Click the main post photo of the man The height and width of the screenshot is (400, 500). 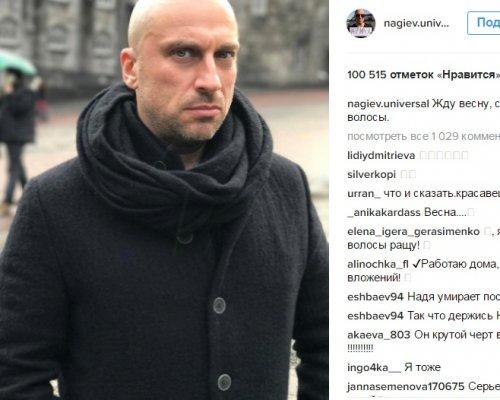tap(164, 200)
